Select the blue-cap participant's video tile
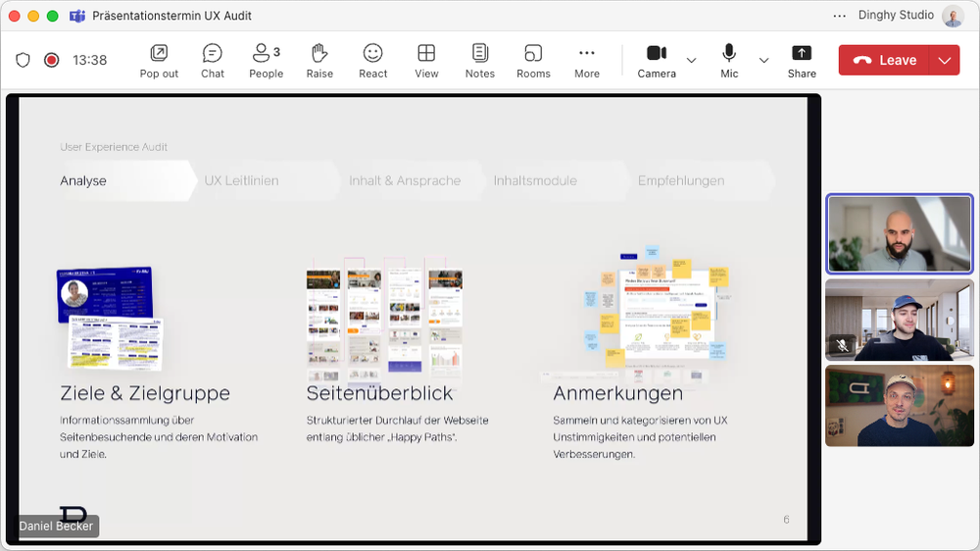This screenshot has height=551, width=980. click(900, 321)
